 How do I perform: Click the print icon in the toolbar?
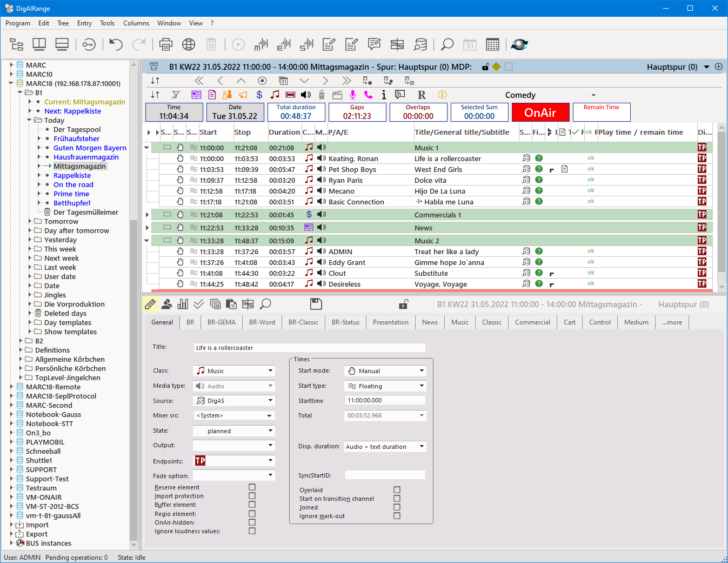[166, 44]
